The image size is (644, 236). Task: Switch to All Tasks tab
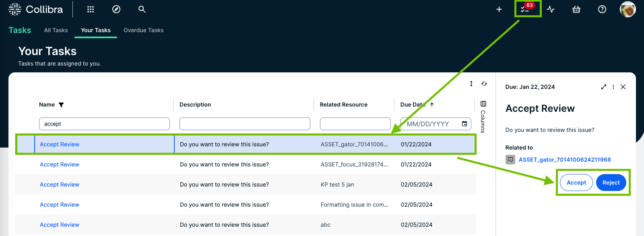point(56,30)
